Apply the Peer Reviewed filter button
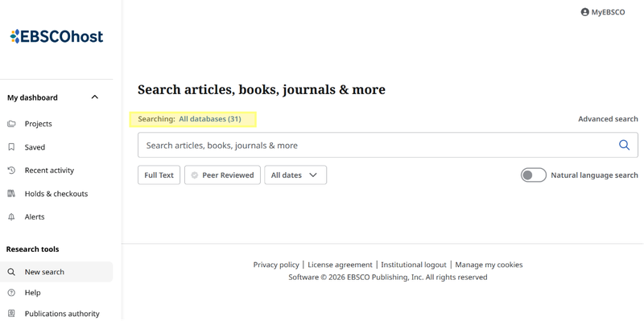Screen dimensions: 644x321 coord(222,175)
